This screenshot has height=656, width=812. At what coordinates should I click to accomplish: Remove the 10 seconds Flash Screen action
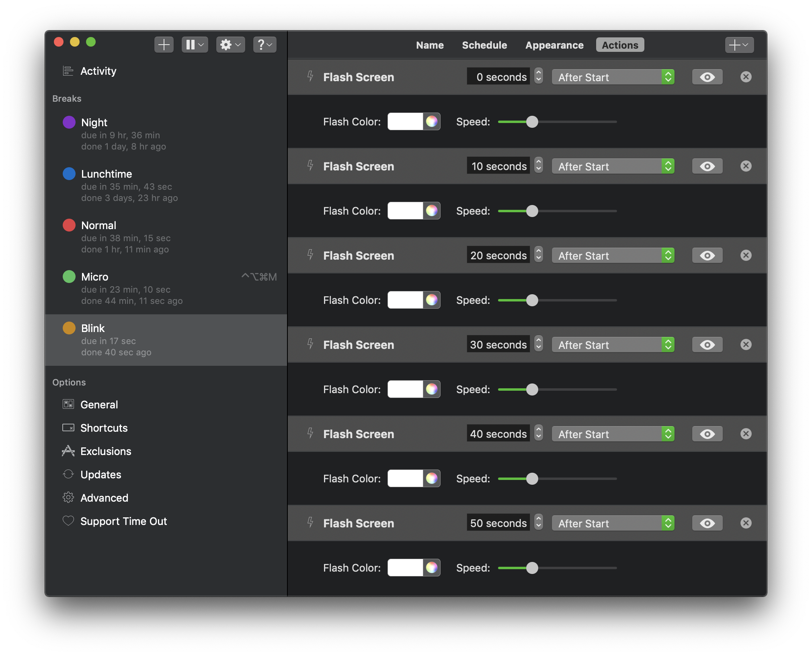(x=746, y=166)
